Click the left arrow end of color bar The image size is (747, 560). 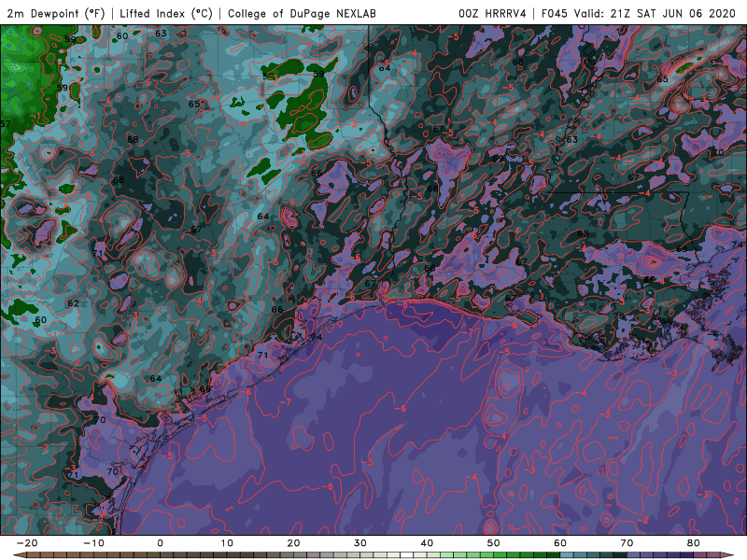click(x=18, y=555)
